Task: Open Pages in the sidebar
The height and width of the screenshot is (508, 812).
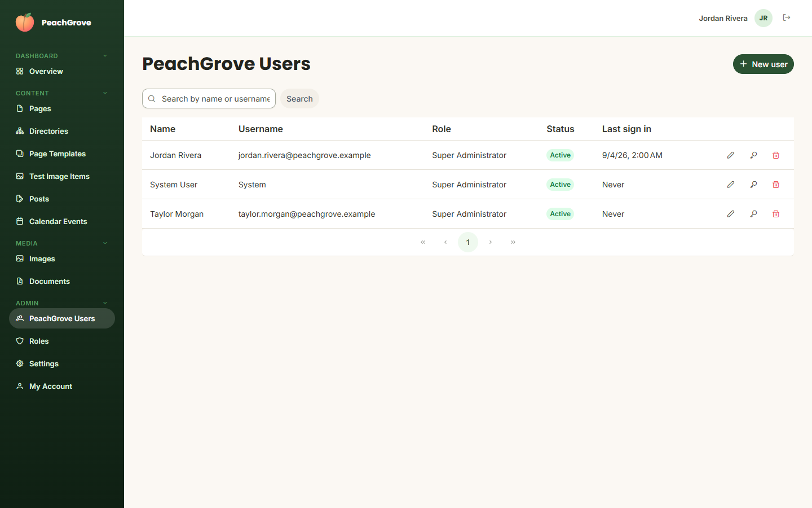Action: [62, 108]
